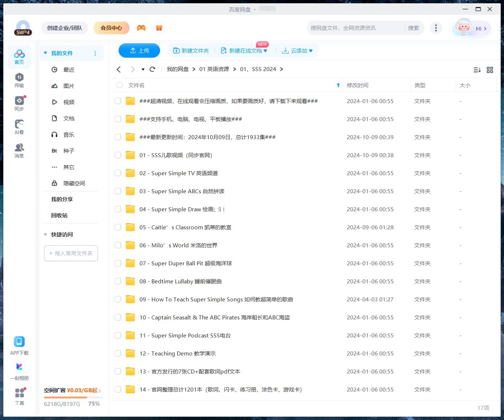Open the 消息 messages icon
504x420 pixels.
pyautogui.click(x=19, y=150)
